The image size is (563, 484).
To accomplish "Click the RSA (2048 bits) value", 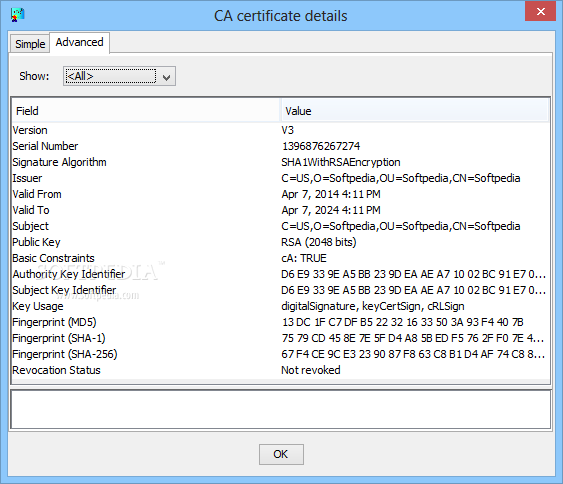I will (318, 242).
